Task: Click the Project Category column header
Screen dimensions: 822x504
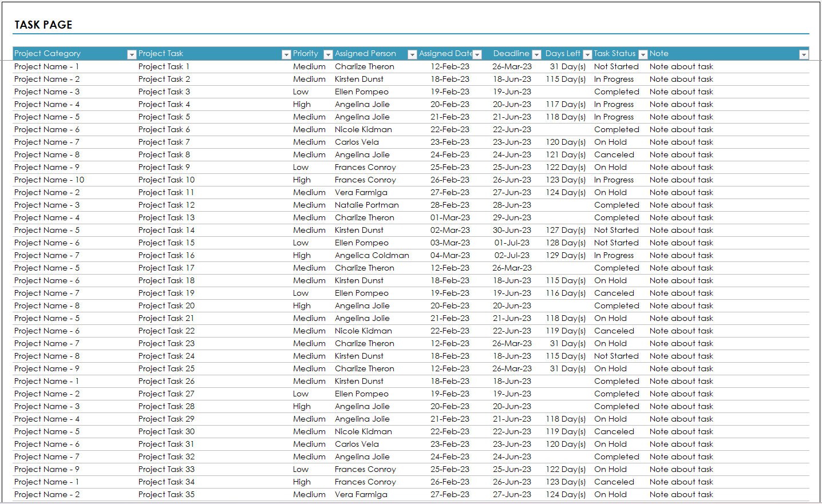Action: pos(48,53)
